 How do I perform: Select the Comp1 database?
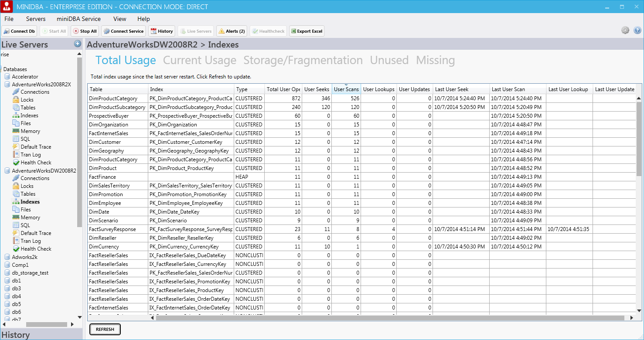20,265
